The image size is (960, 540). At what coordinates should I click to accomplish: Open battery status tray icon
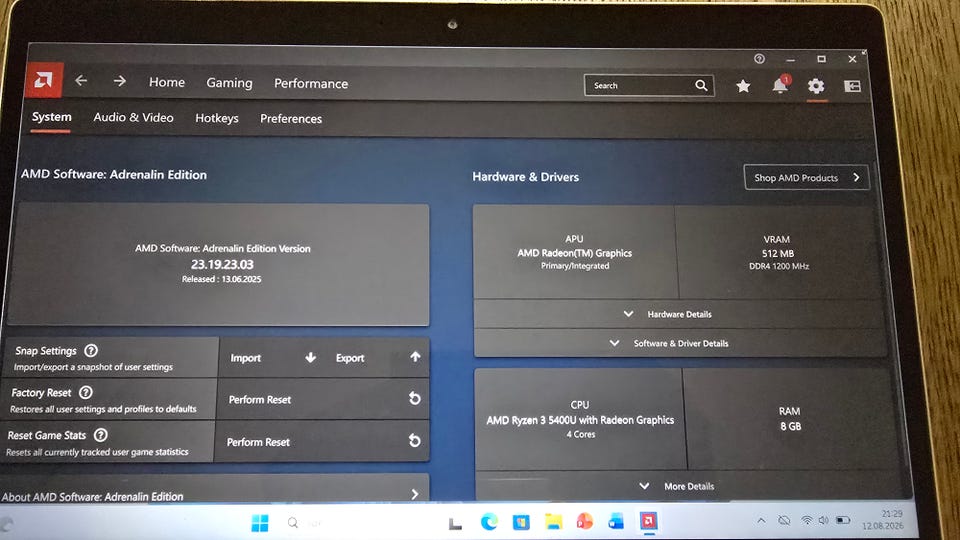843,520
